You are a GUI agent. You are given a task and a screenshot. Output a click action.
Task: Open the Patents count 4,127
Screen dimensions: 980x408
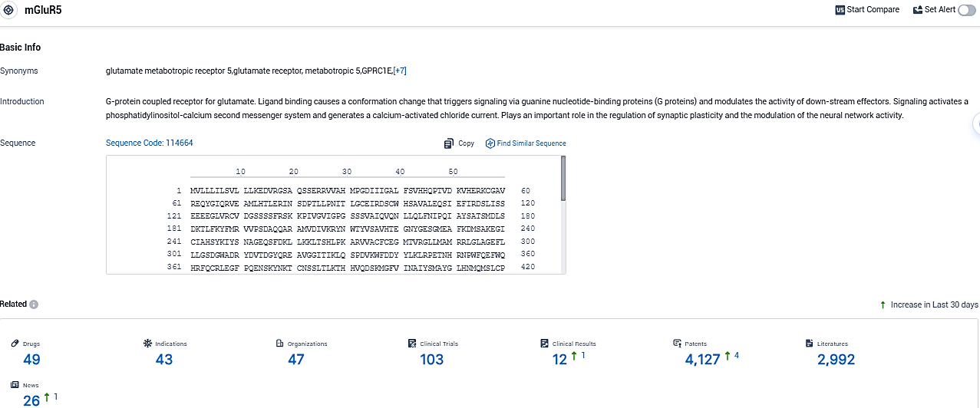(702, 360)
